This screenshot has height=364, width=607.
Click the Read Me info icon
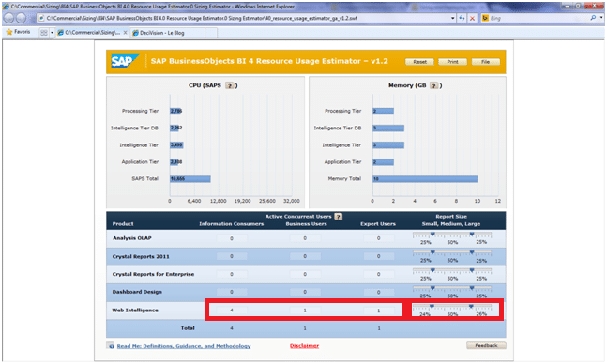(111, 346)
